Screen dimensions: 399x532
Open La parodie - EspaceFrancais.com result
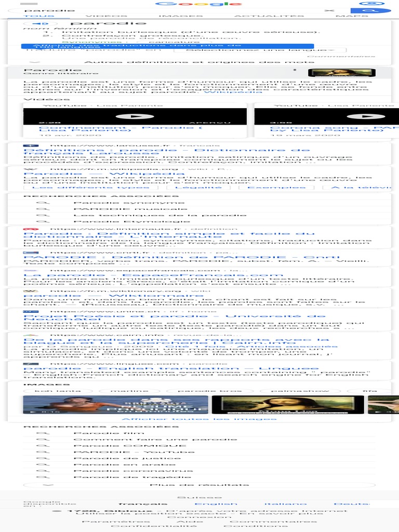153,275
